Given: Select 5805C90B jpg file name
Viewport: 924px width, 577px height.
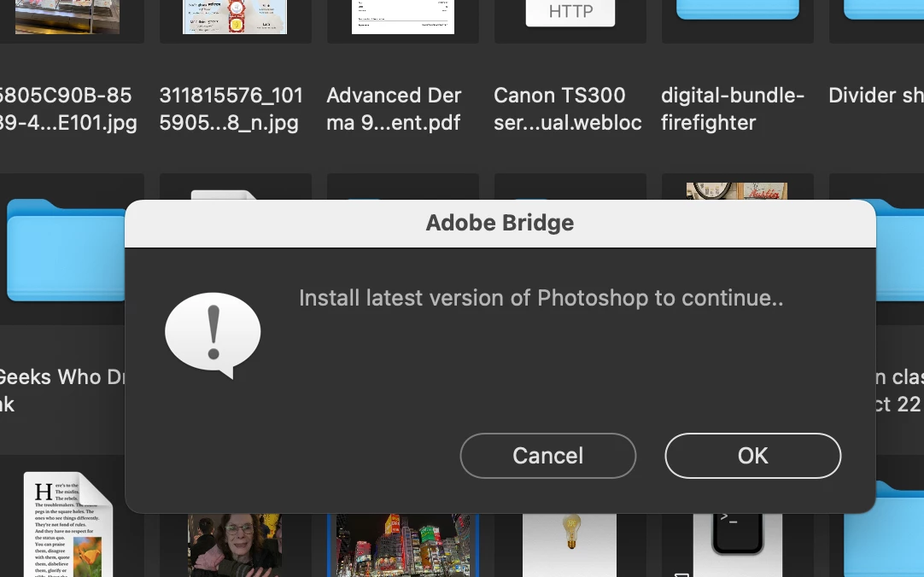Looking at the screenshot, I should (67, 109).
